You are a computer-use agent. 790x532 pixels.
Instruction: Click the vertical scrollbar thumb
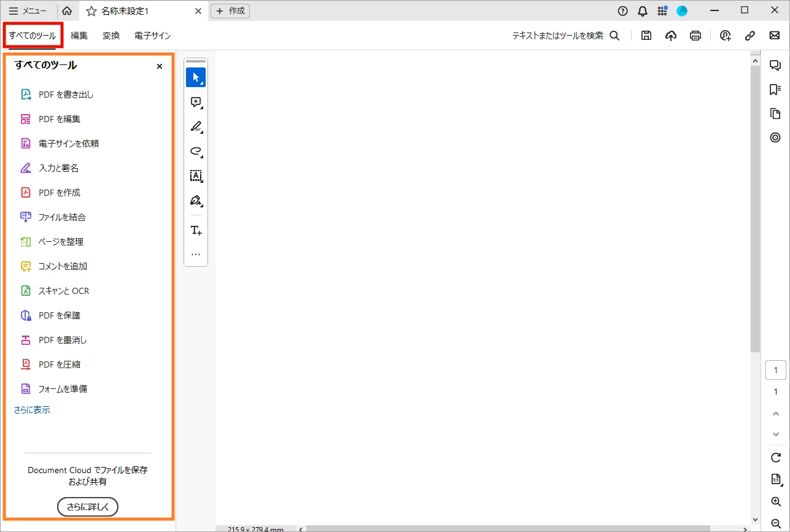[756, 207]
